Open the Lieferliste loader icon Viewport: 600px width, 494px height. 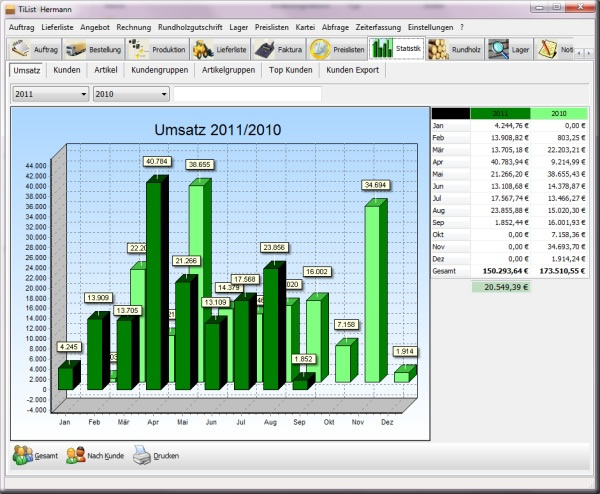click(x=203, y=49)
